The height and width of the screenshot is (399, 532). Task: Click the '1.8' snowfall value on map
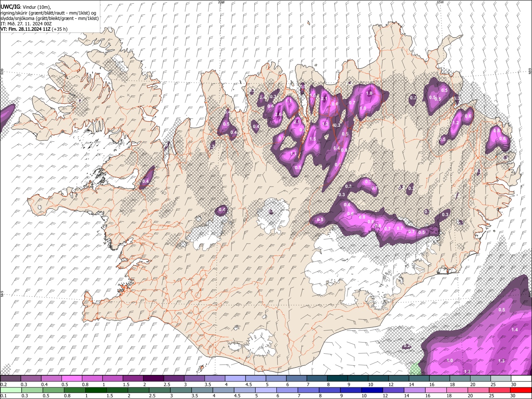(x=369, y=94)
